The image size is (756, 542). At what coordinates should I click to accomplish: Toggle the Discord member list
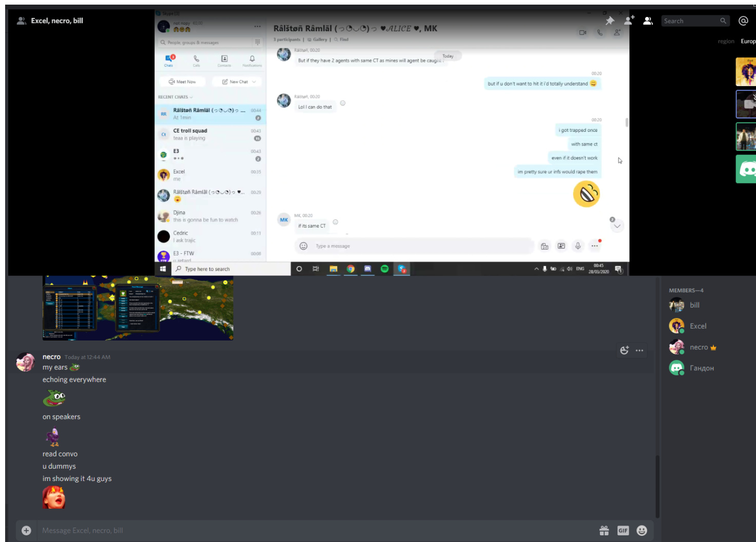pos(648,21)
